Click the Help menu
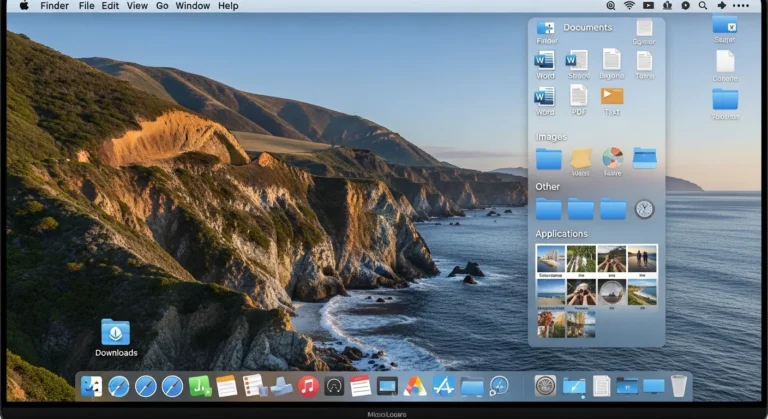768x419 pixels. pos(228,6)
